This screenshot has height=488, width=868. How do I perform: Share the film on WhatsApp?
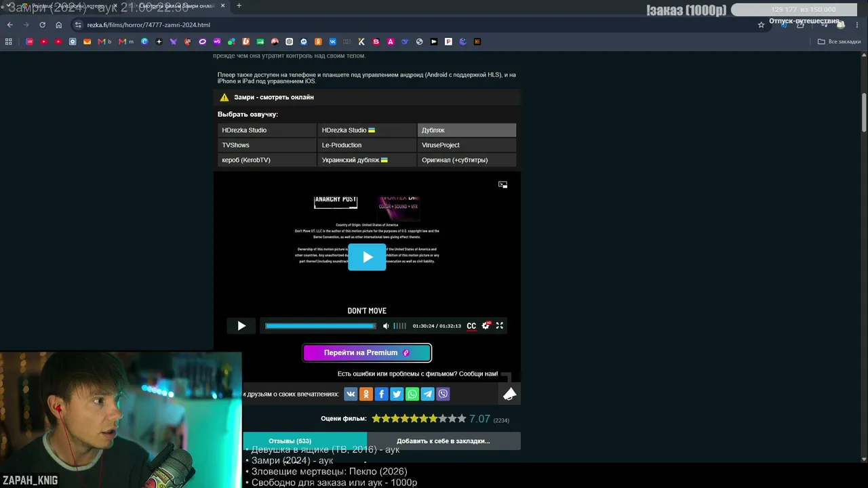pyautogui.click(x=412, y=394)
